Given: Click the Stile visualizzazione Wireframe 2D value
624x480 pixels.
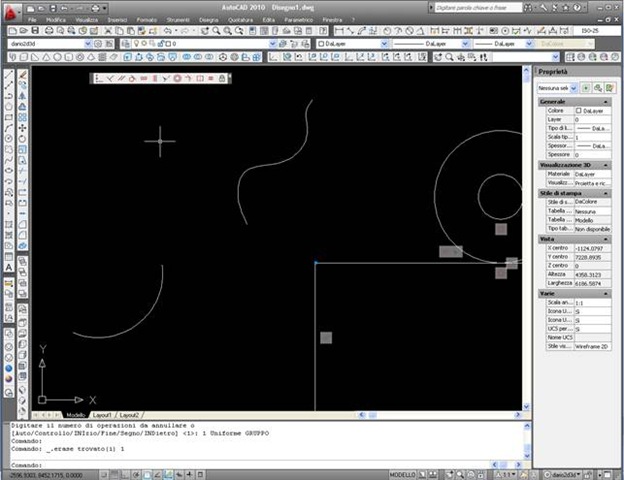Looking at the screenshot, I should pos(592,347).
